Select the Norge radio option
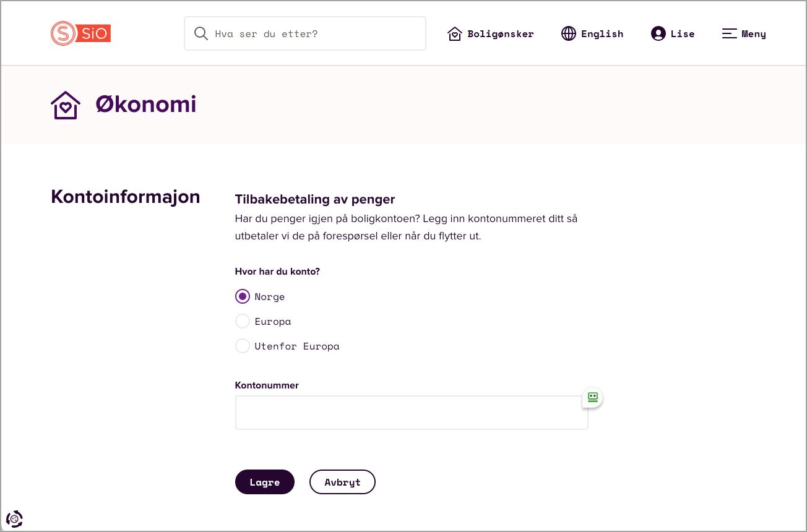Screen dimensions: 807x532 coord(243,296)
